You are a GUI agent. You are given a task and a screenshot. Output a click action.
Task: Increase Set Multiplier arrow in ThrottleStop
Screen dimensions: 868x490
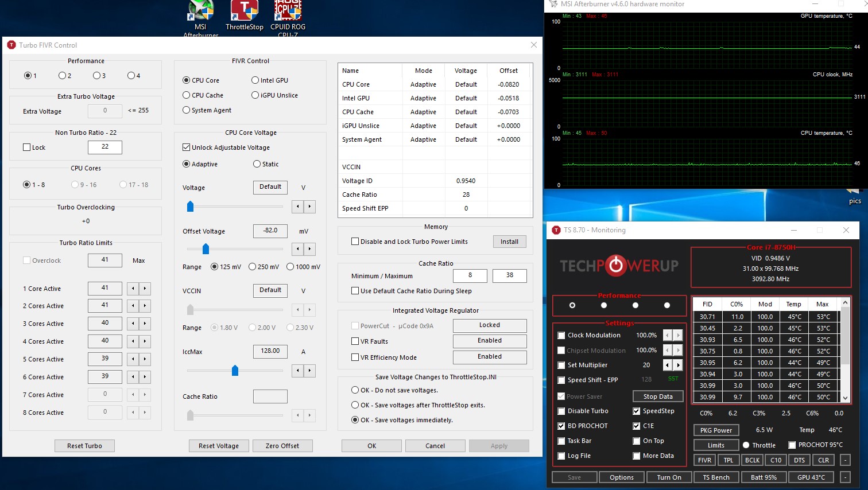click(x=678, y=365)
